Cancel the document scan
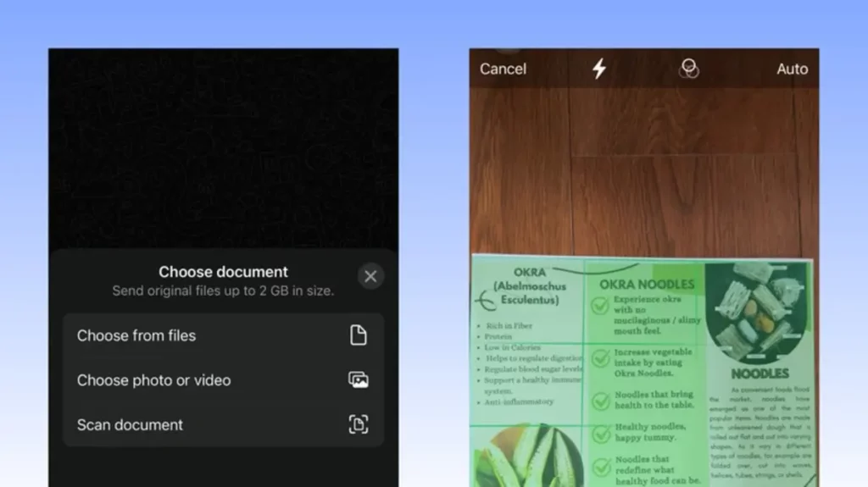The image size is (868, 487). [x=503, y=69]
